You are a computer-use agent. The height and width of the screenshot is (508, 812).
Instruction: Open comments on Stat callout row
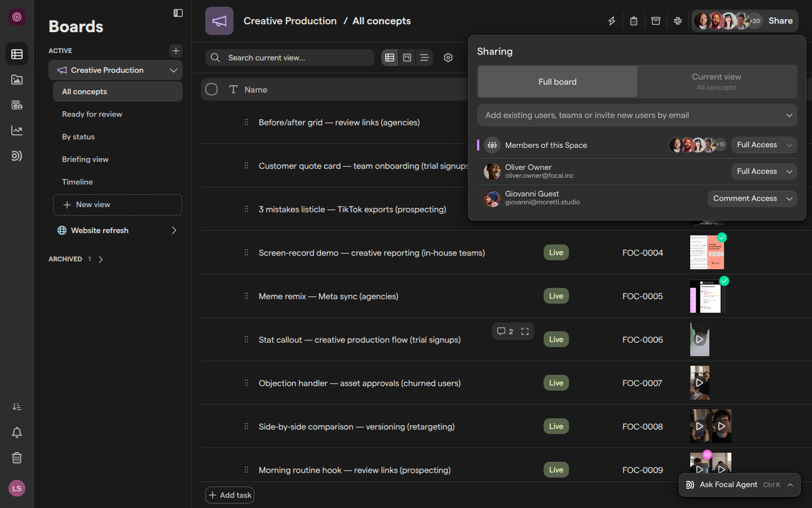click(x=505, y=331)
